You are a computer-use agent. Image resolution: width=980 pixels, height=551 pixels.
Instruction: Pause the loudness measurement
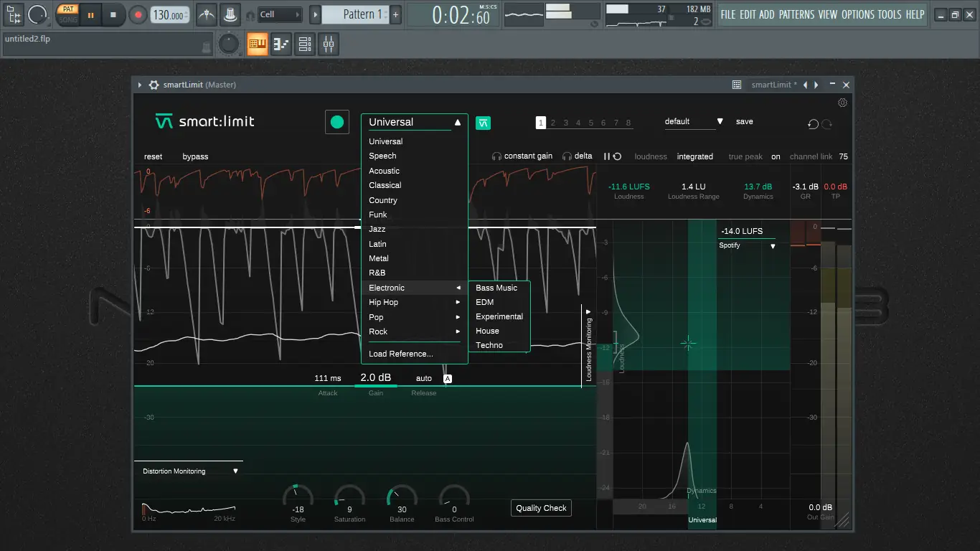pos(606,156)
